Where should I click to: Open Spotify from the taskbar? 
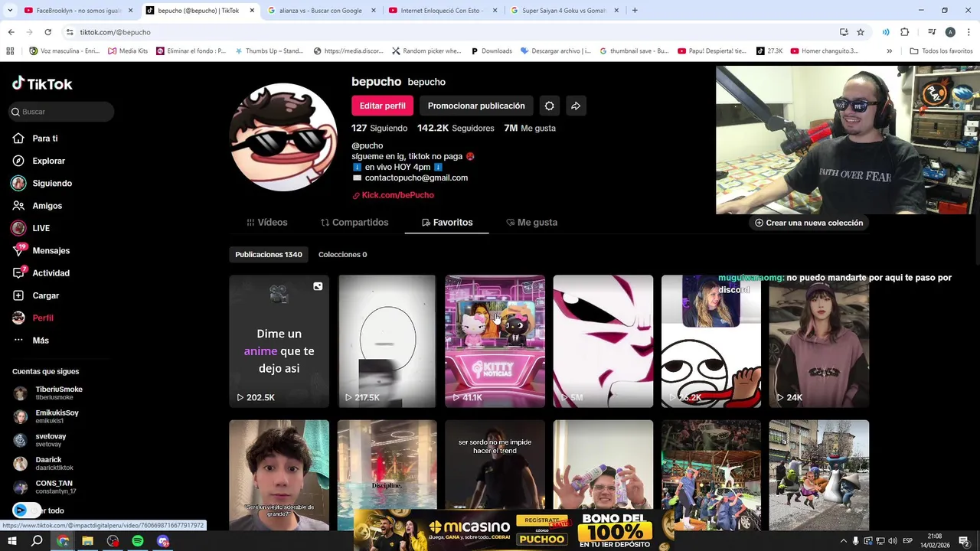(138, 541)
